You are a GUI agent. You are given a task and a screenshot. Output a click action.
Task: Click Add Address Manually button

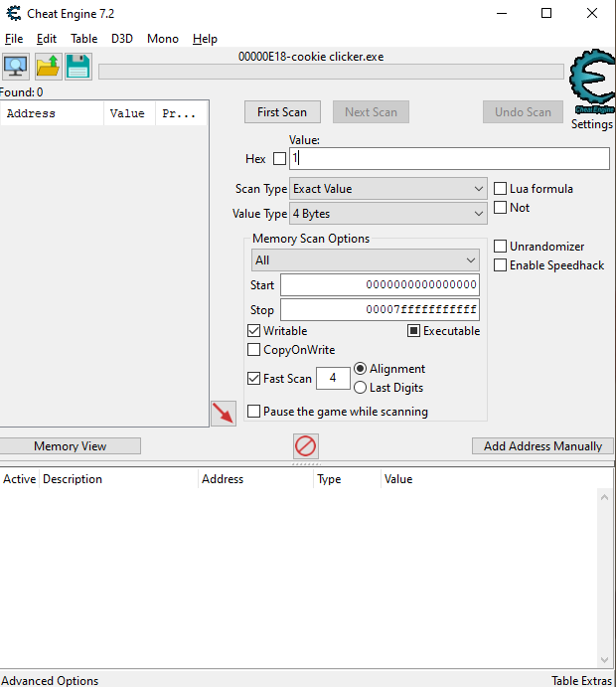[542, 446]
